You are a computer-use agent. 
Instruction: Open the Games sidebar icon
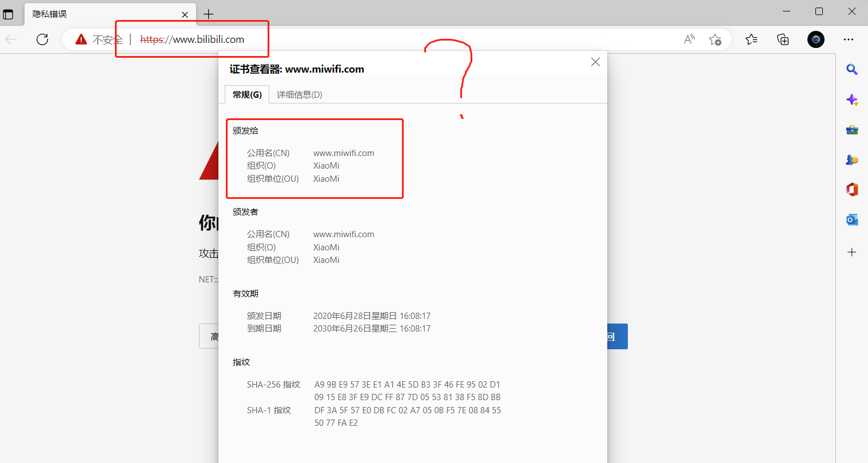click(x=852, y=160)
